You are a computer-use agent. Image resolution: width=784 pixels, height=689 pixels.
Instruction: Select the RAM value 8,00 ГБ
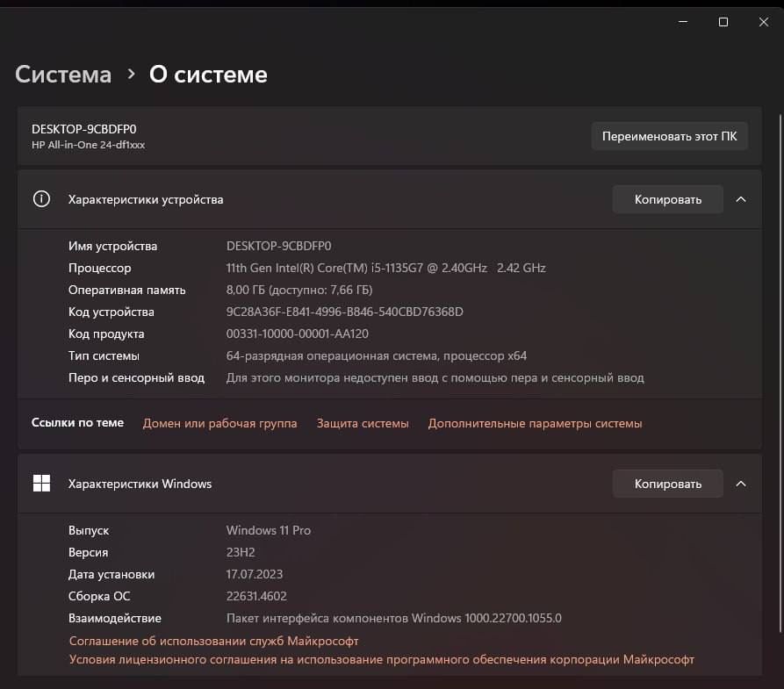click(299, 290)
